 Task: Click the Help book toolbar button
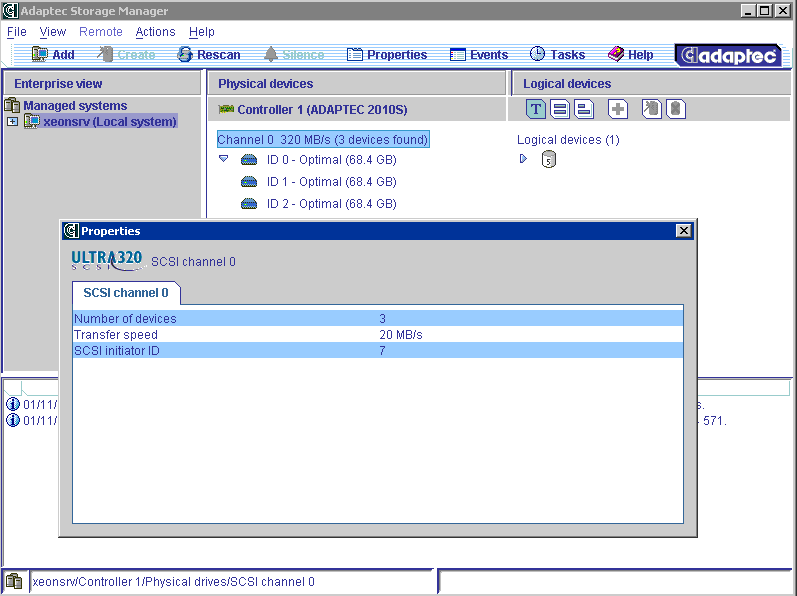(630, 54)
